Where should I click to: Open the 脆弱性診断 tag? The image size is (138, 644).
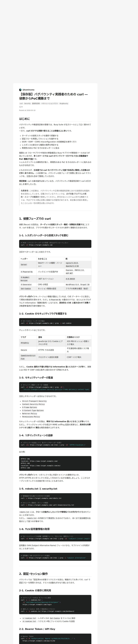click(36, 103)
